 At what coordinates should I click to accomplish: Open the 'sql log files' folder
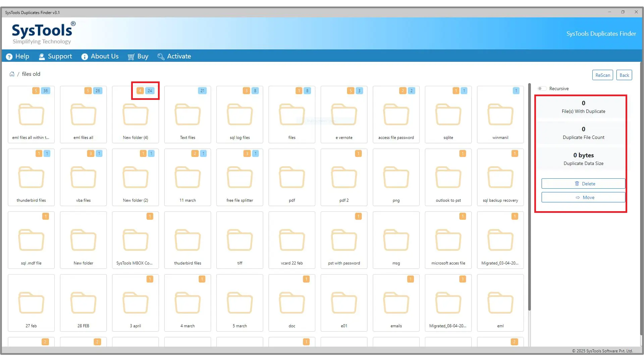tap(240, 115)
